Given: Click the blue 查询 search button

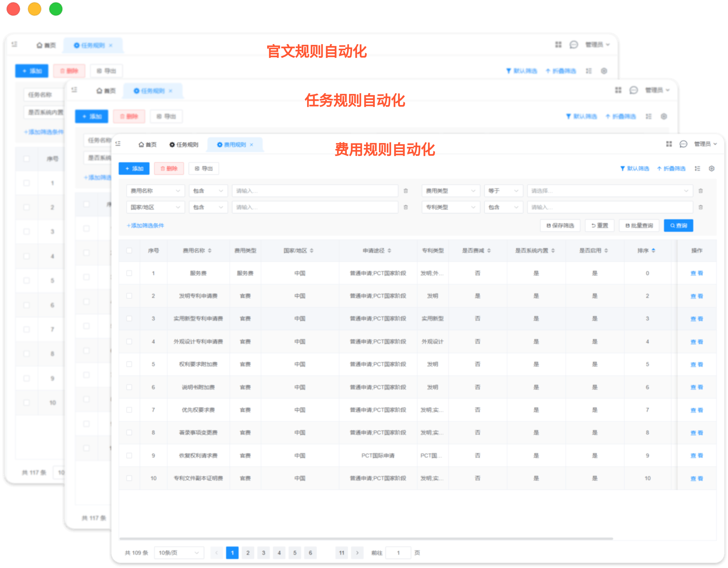Looking at the screenshot, I should 678,225.
